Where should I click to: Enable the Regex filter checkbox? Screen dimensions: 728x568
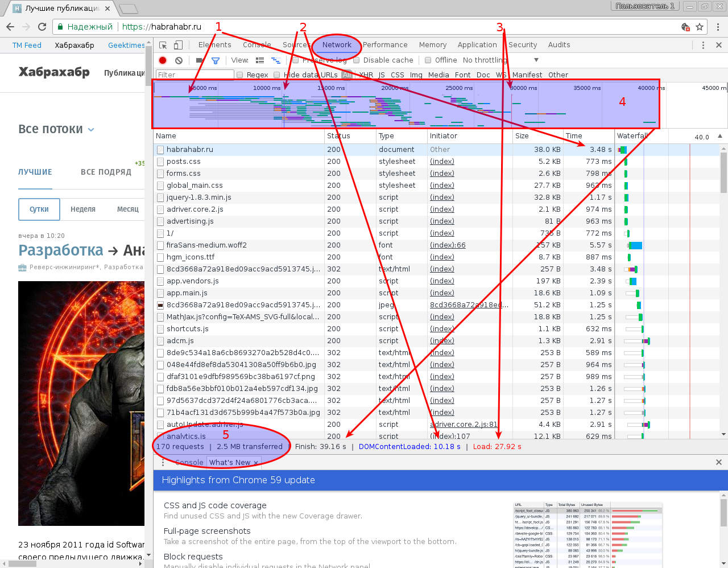click(x=240, y=75)
